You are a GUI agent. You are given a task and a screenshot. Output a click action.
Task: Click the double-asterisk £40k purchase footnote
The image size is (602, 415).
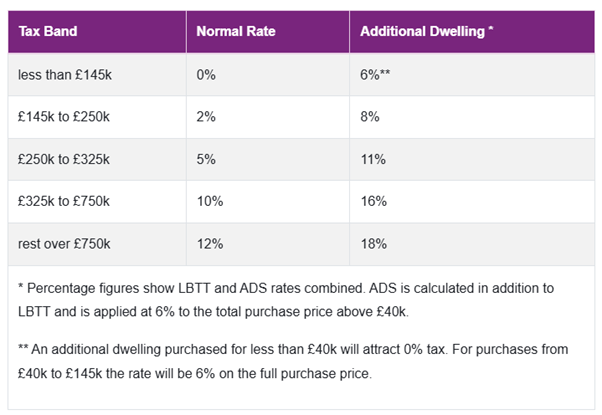pos(298,363)
